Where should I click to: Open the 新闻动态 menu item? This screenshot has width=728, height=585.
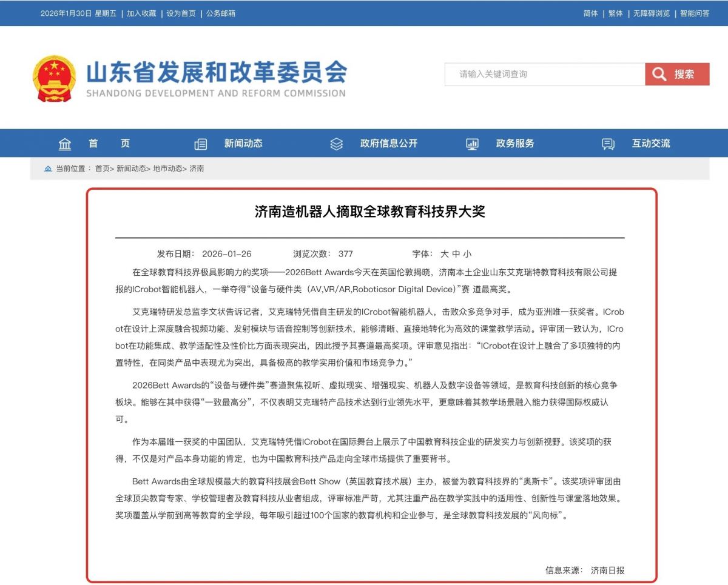click(x=243, y=144)
